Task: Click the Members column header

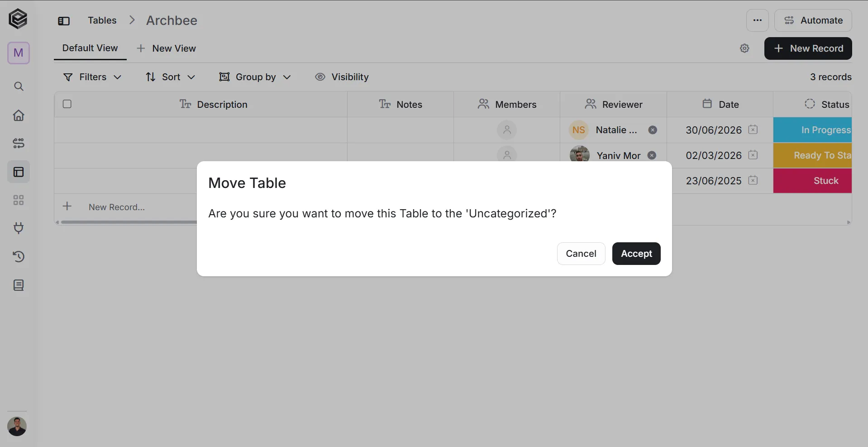Action: [x=507, y=105]
